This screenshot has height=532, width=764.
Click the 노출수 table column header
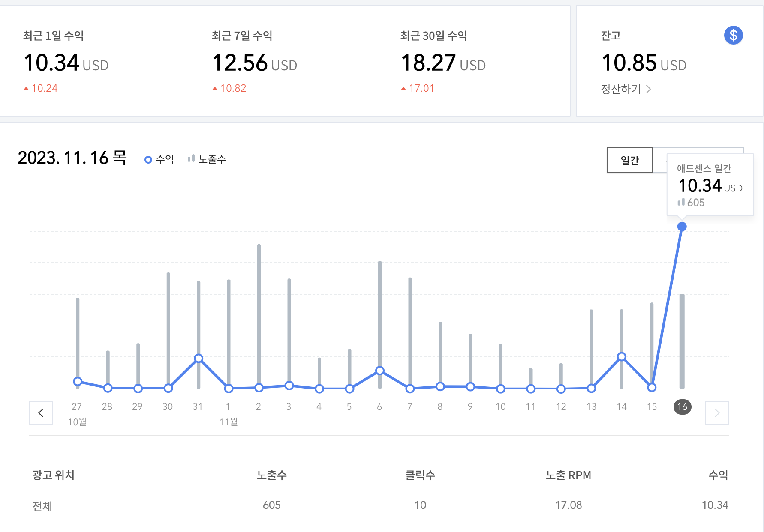[272, 475]
